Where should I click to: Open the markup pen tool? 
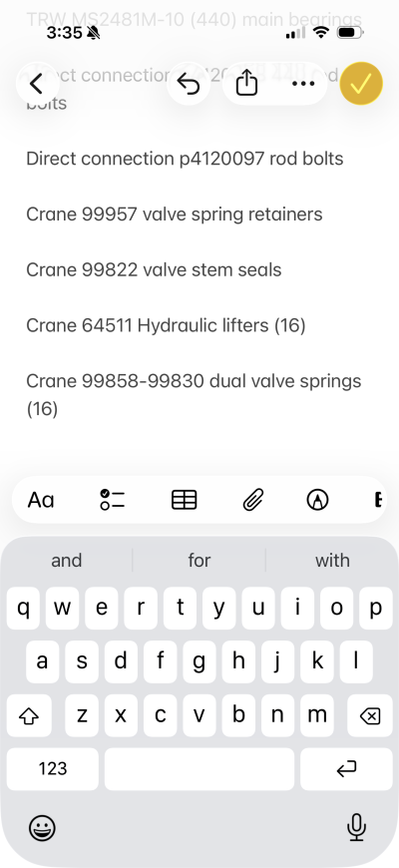(x=317, y=500)
